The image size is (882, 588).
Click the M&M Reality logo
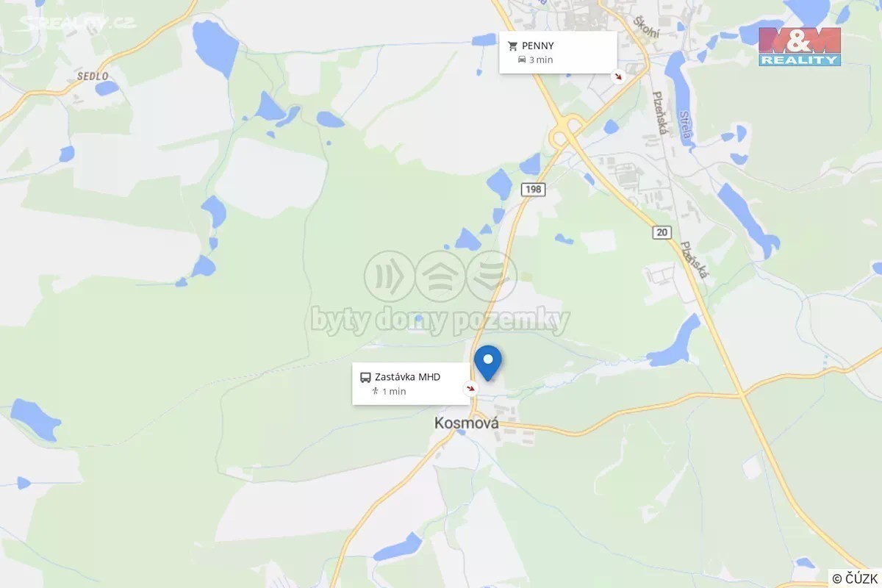tap(800, 46)
